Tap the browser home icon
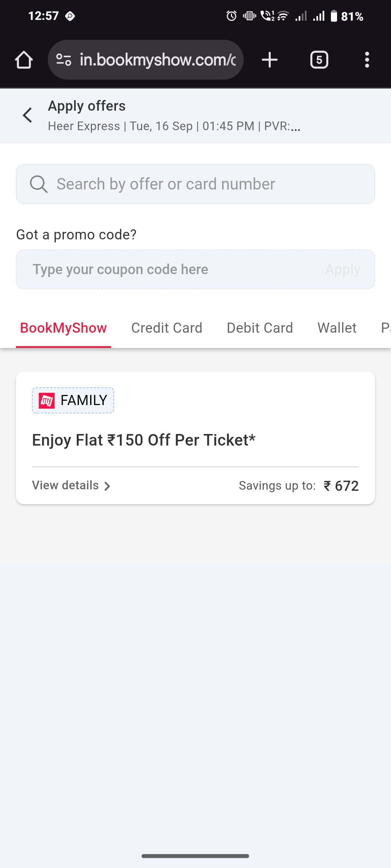The height and width of the screenshot is (868, 391). click(x=24, y=60)
